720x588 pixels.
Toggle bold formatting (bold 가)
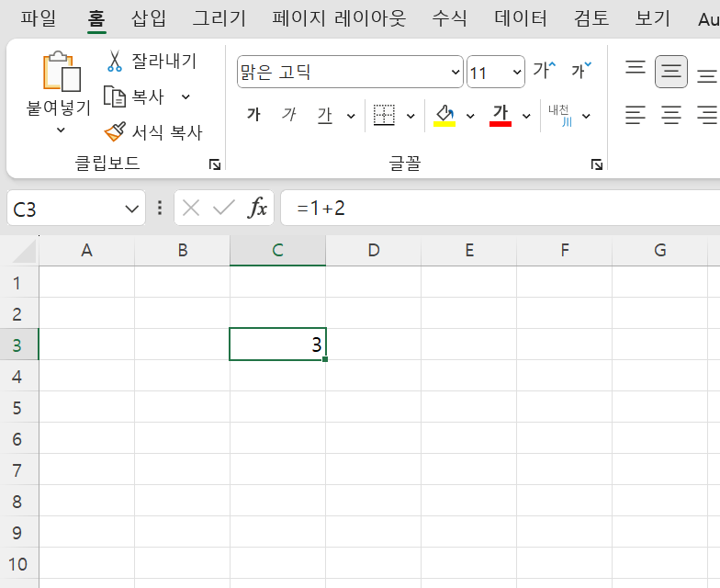(x=253, y=114)
